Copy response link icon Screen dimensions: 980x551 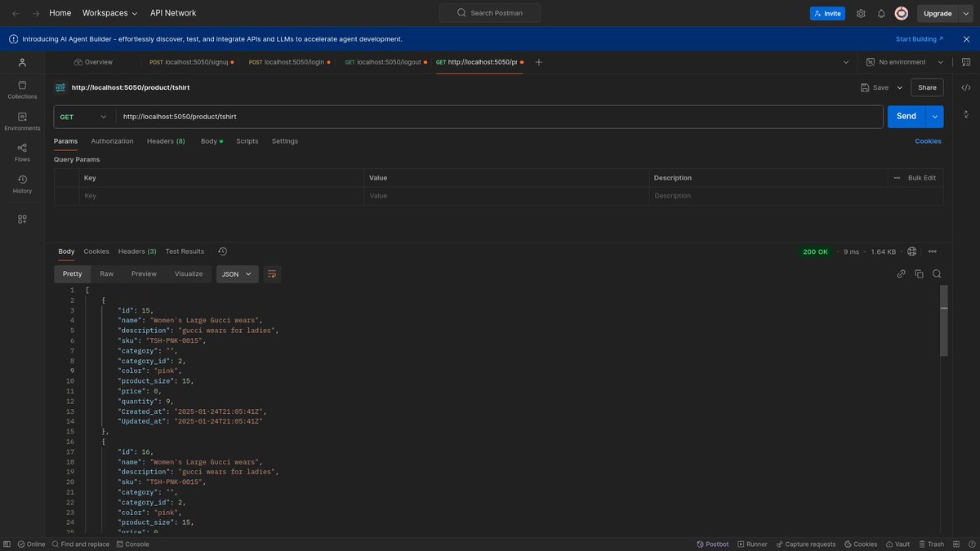tap(901, 274)
